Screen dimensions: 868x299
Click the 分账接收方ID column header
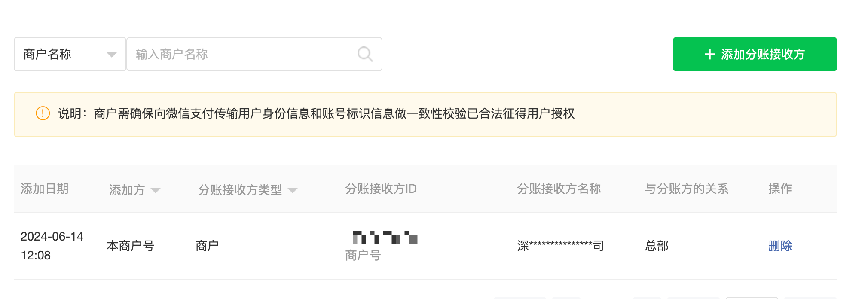(381, 189)
